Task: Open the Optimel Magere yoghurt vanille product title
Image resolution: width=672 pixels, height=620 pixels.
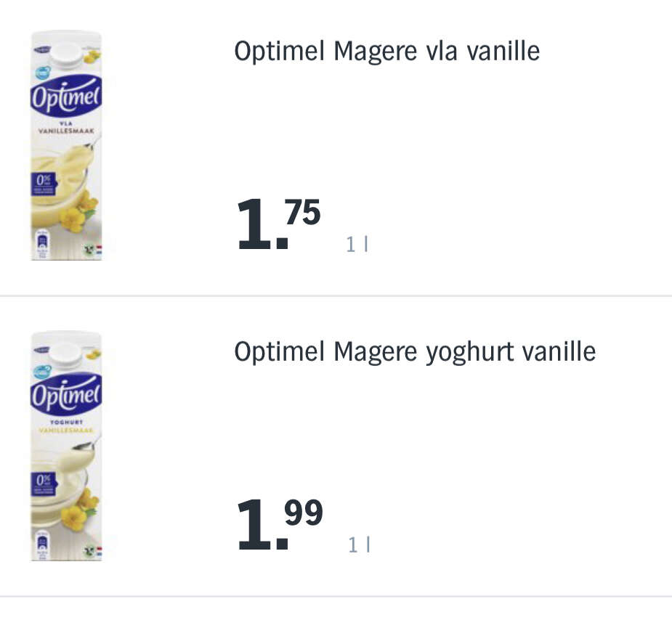Action: (x=415, y=352)
